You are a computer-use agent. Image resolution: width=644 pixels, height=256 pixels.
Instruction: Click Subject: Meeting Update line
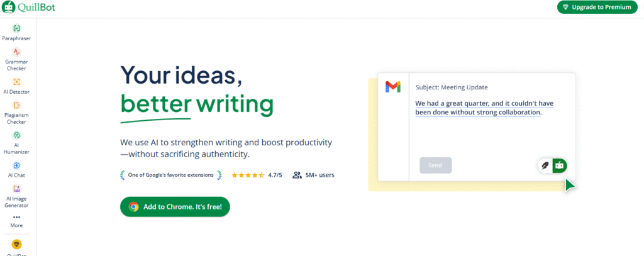tap(452, 87)
